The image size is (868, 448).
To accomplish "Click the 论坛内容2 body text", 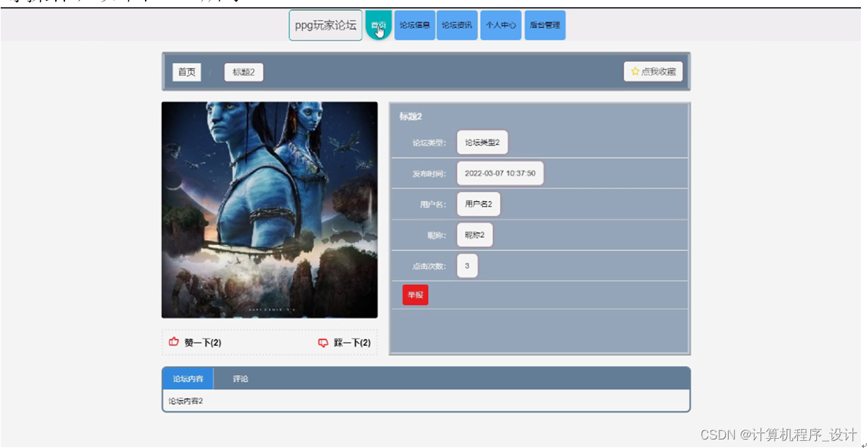I will click(x=185, y=401).
